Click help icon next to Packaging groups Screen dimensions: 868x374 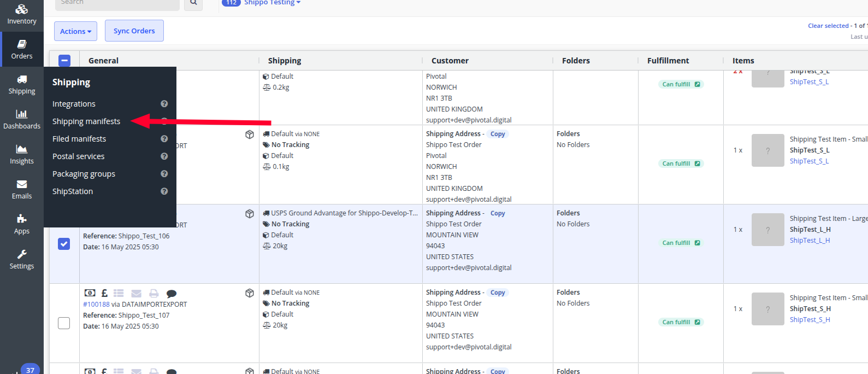coord(164,174)
